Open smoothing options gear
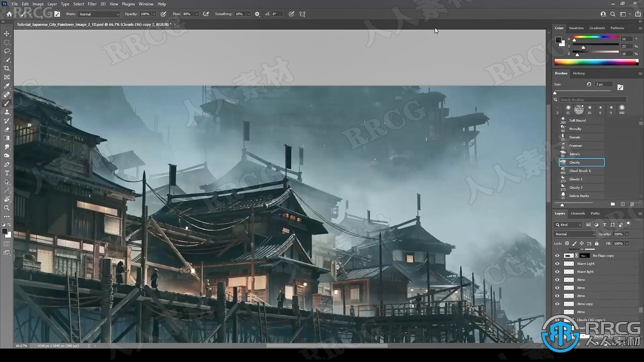 click(257, 14)
